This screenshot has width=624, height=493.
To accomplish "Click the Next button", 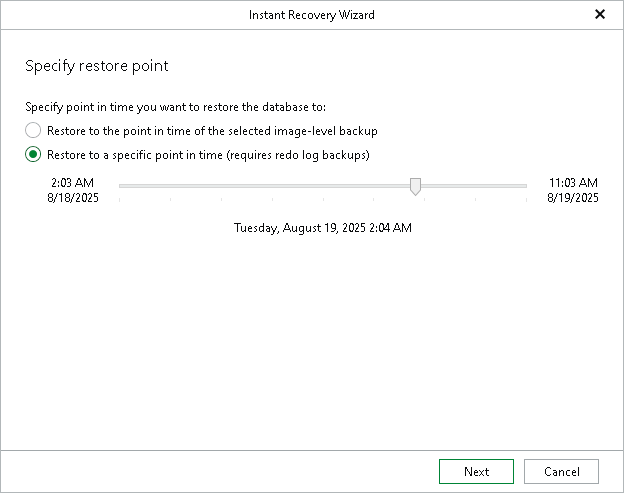I will [x=476, y=472].
